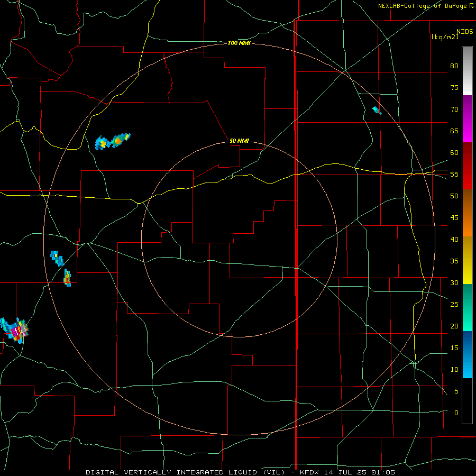The width and height of the screenshot is (476, 476).
Task: Select the green segment of the VIL scale
Action: pos(467,307)
